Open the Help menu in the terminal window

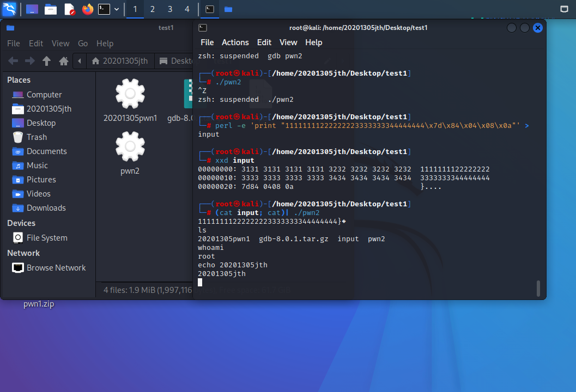pyautogui.click(x=314, y=42)
